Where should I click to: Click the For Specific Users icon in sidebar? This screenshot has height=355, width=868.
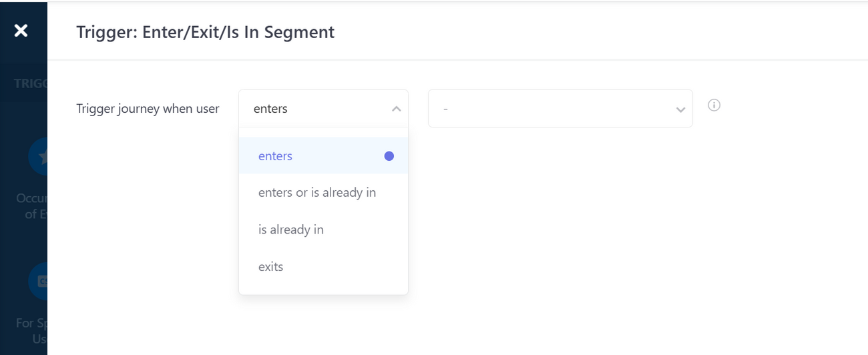(39, 282)
